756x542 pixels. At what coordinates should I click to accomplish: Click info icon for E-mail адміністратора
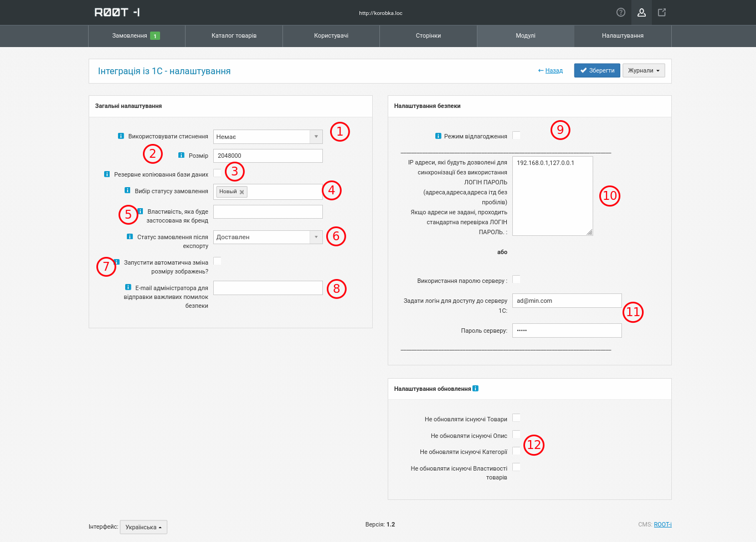[128, 287]
